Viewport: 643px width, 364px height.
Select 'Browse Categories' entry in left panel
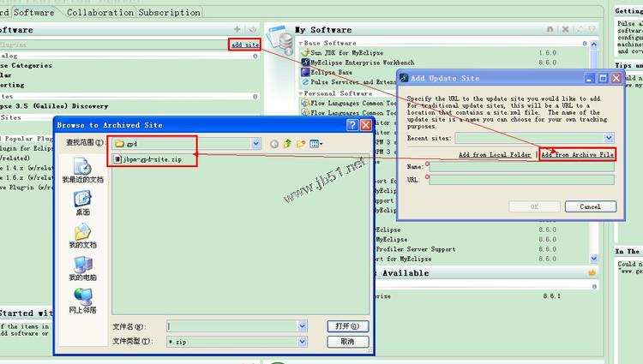pos(26,65)
